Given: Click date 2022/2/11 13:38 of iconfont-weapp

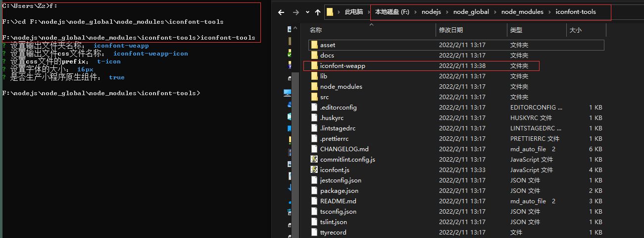Looking at the screenshot, I should pos(462,66).
